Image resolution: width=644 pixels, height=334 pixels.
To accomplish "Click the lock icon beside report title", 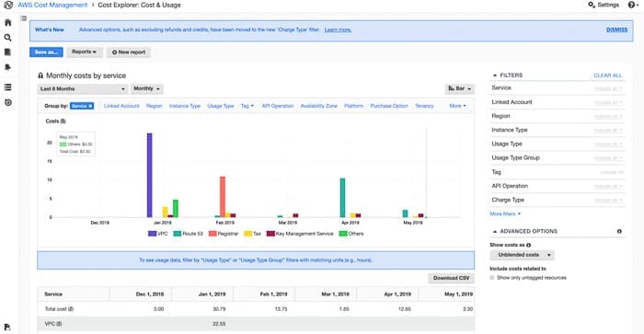I will click(40, 75).
